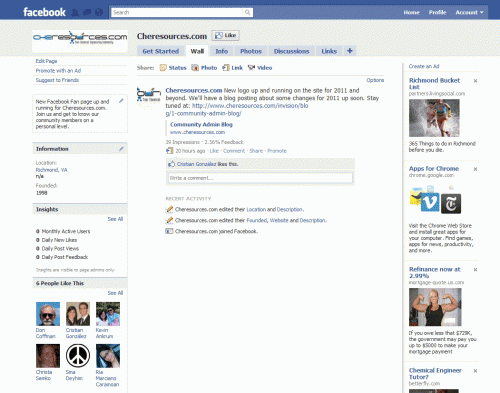The height and width of the screenshot is (393, 500).
Task: Click the search magnifier icon
Action: [x=247, y=12]
